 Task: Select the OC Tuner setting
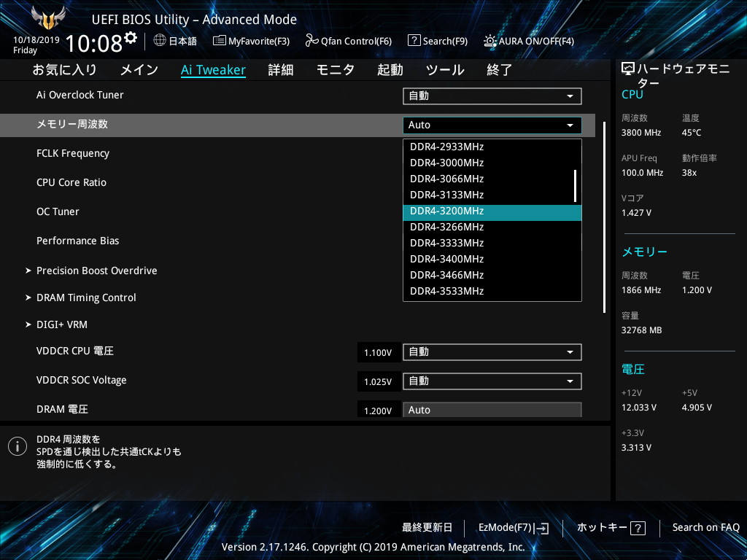58,211
